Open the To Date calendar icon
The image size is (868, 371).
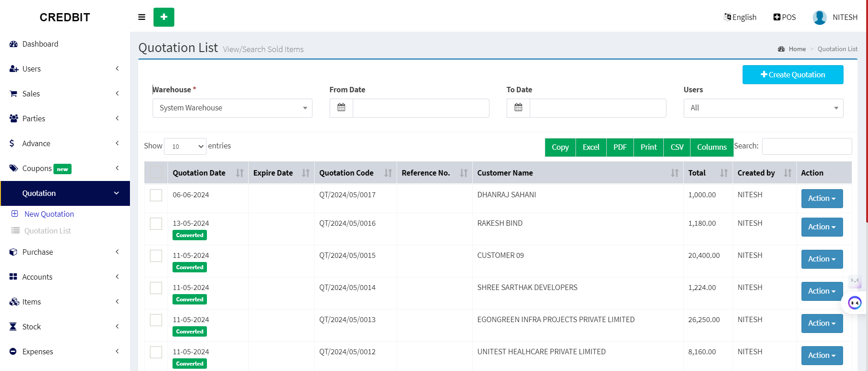(518, 108)
